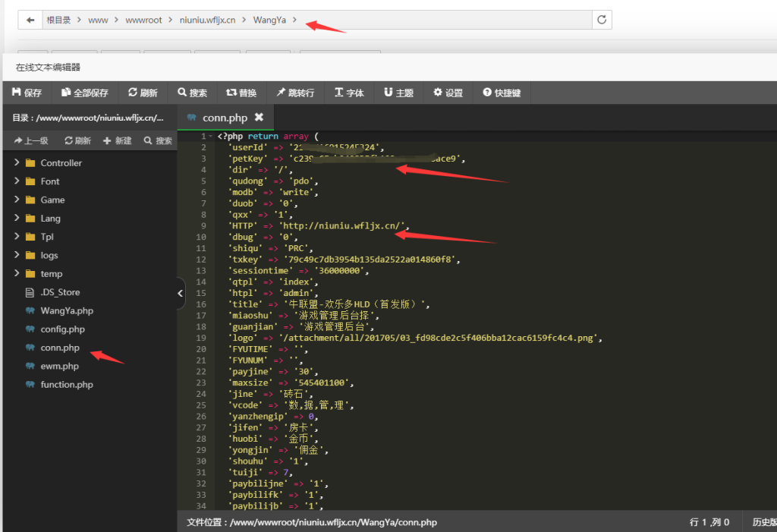Navigate to 根目录 in breadcrumb

point(58,20)
